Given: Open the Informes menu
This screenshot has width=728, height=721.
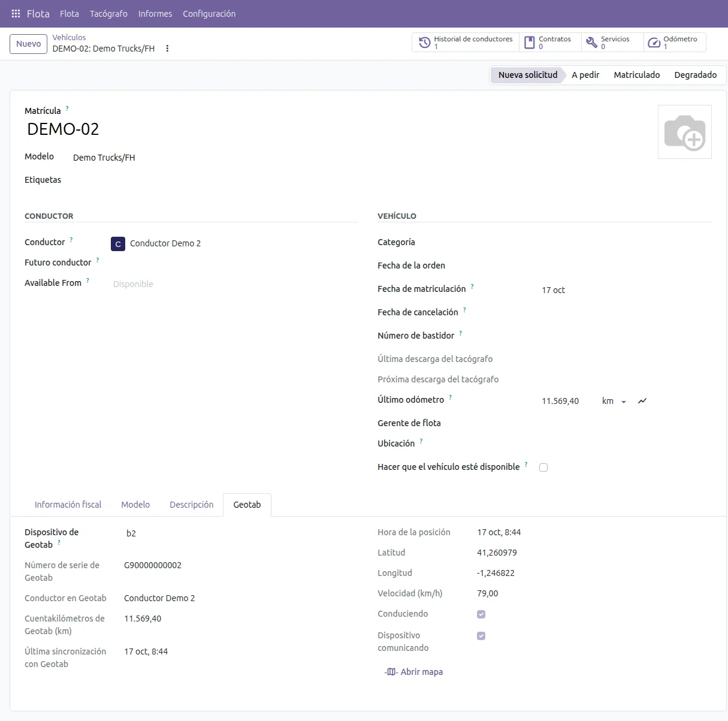Looking at the screenshot, I should tap(155, 13).
